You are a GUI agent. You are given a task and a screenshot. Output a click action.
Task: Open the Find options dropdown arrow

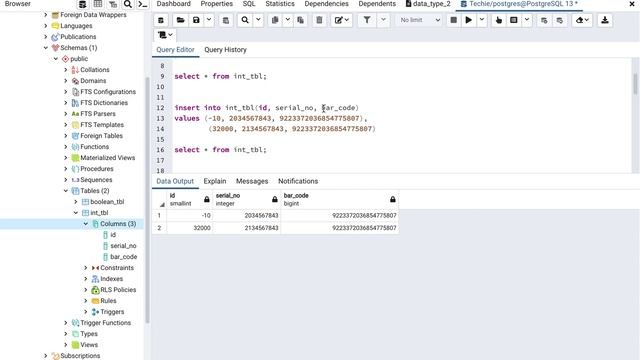[x=258, y=20]
